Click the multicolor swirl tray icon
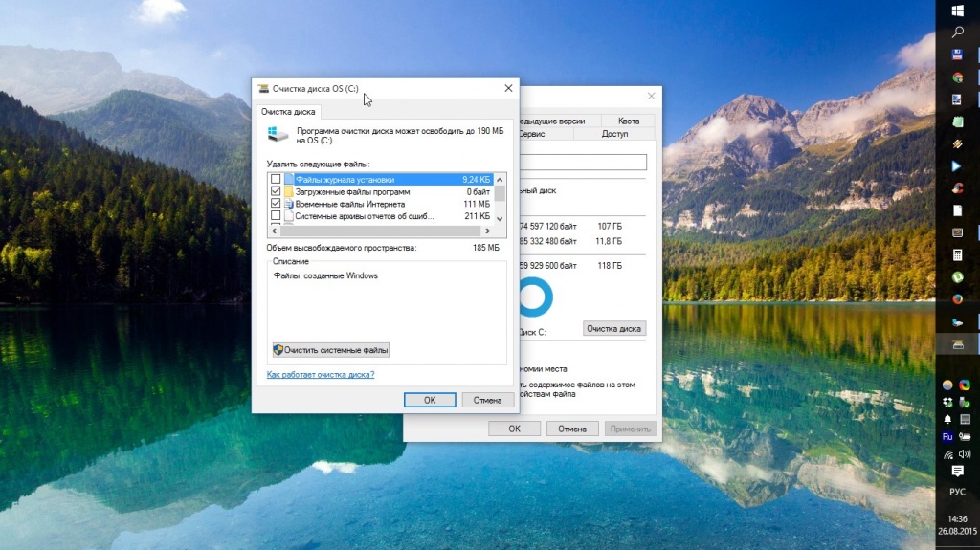Viewport: 980px width, 550px height. point(965,385)
